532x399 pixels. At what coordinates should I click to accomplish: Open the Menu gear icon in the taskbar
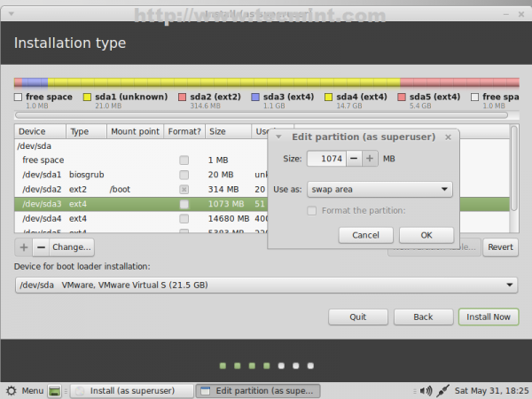pyautogui.click(x=11, y=390)
